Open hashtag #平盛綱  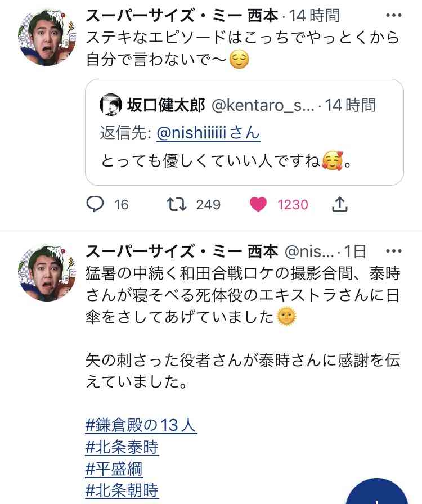click(114, 469)
